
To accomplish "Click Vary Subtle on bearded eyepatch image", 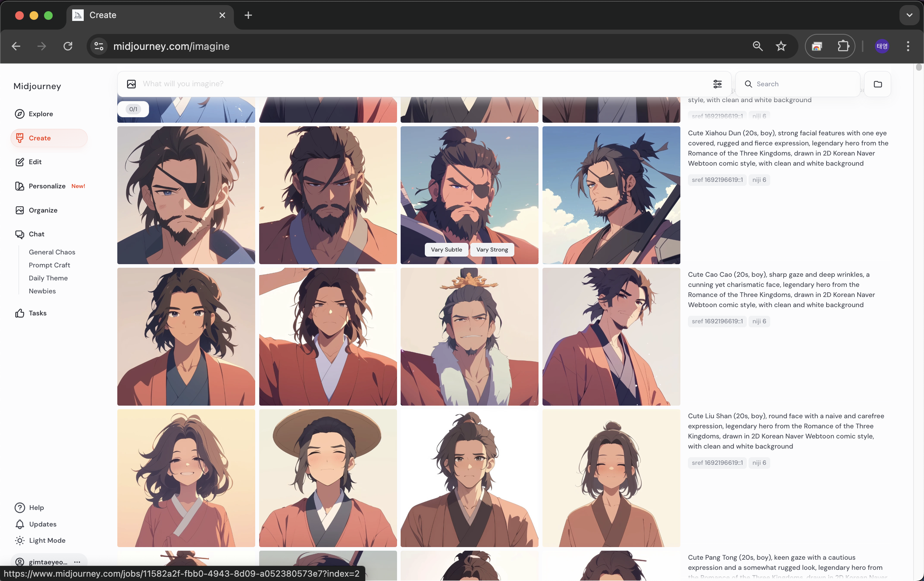I will [x=446, y=250].
